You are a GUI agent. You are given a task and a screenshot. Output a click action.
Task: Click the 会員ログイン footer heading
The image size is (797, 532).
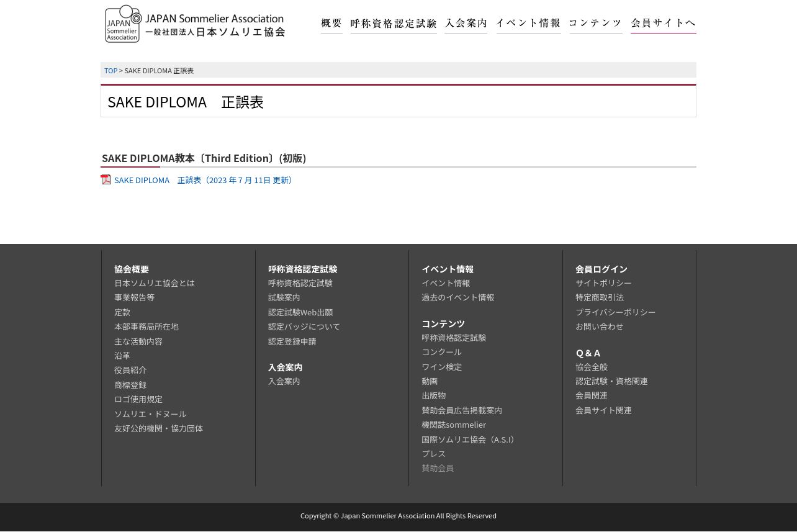tap(601, 269)
